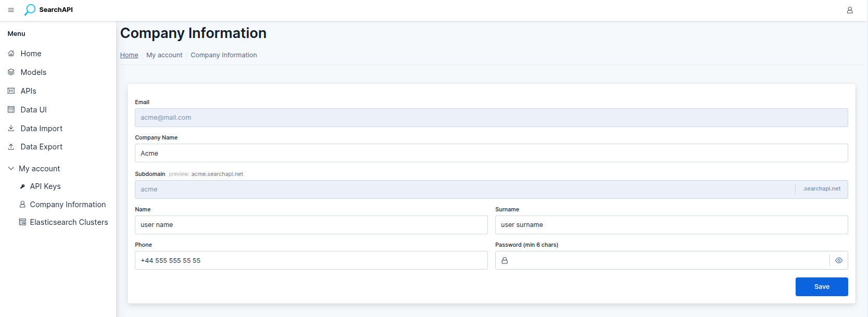Click the Home house icon
Screen dimensions: 868x317
click(11, 54)
